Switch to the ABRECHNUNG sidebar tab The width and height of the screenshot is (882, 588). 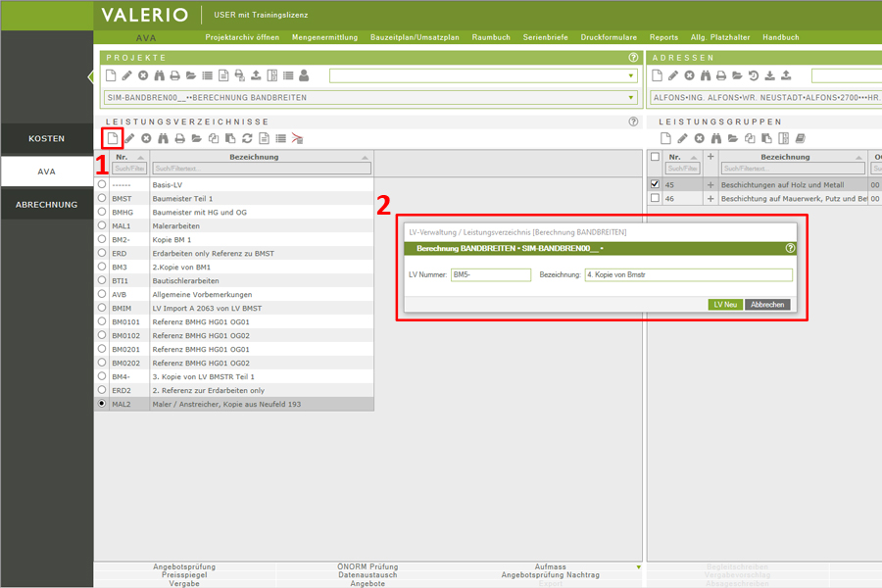coord(47,205)
